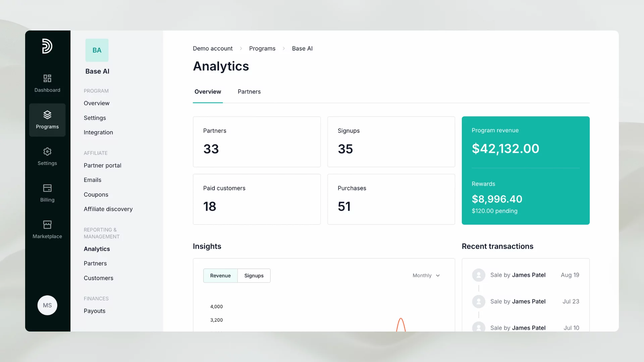Click the MS user avatar
Image resolution: width=644 pixels, height=362 pixels.
coord(47,305)
